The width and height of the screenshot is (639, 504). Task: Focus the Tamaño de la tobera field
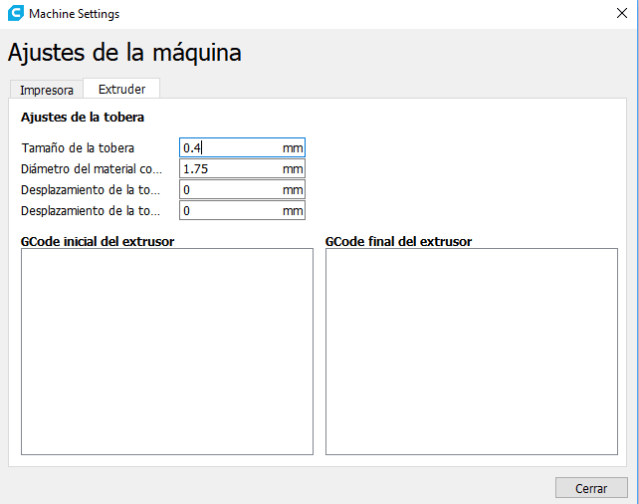coord(232,148)
